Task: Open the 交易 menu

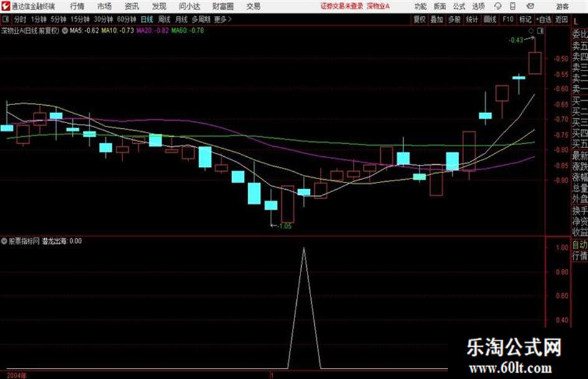Action: [253, 6]
